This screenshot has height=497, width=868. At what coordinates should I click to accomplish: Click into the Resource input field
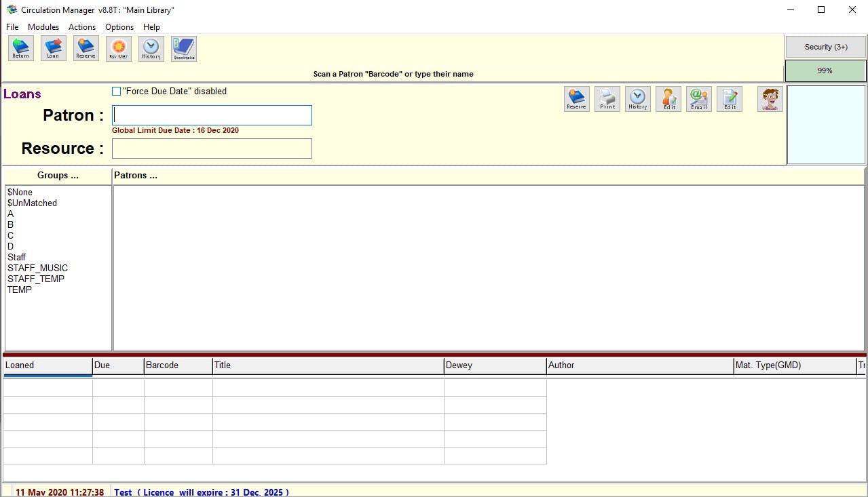212,148
